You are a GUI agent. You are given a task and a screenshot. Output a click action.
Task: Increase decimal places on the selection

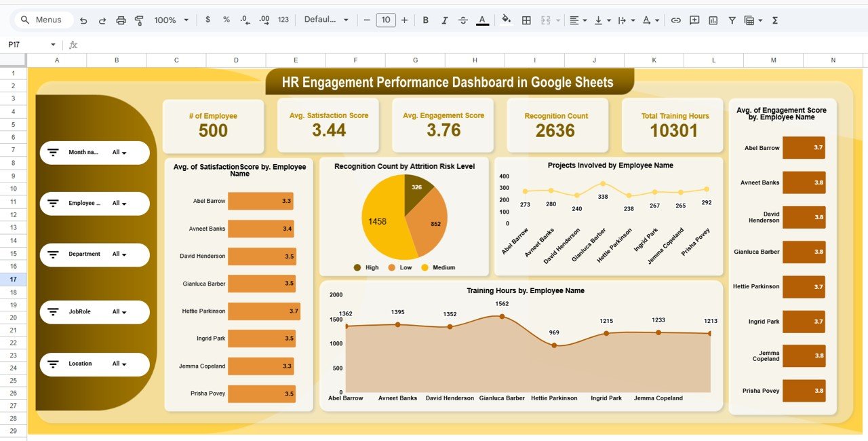264,20
